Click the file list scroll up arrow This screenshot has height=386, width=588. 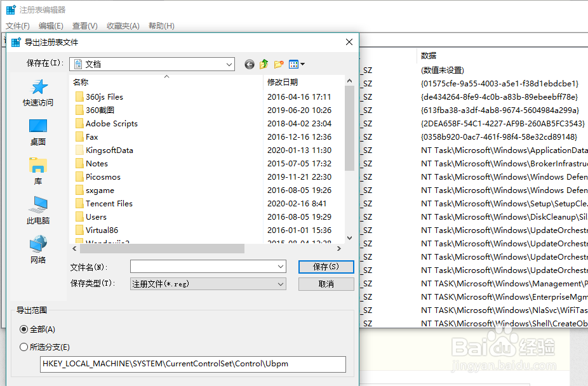coord(349,81)
